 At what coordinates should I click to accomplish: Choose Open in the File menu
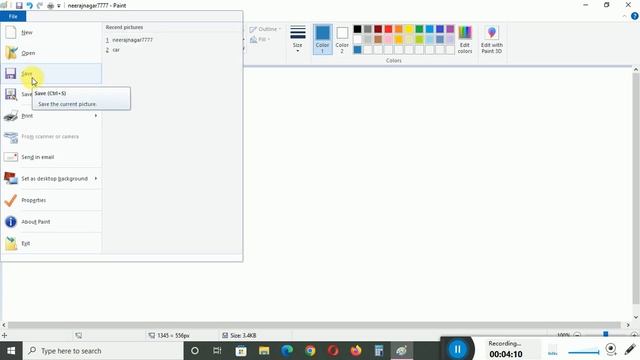tap(51, 53)
